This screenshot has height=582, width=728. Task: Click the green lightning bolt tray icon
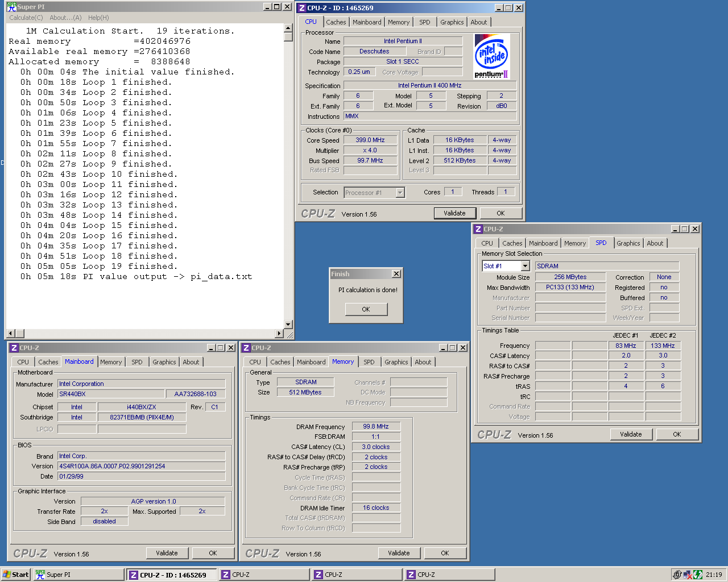pos(698,575)
